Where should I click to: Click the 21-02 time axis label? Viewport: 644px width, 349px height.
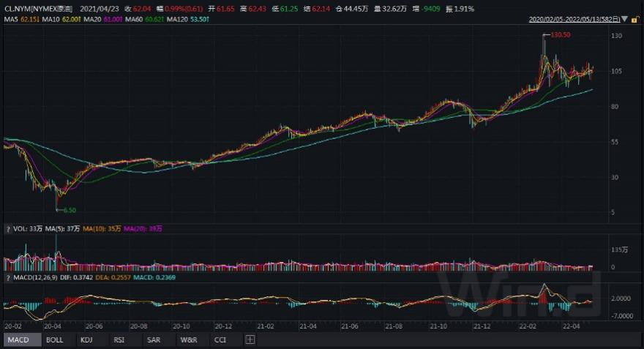pos(266,326)
